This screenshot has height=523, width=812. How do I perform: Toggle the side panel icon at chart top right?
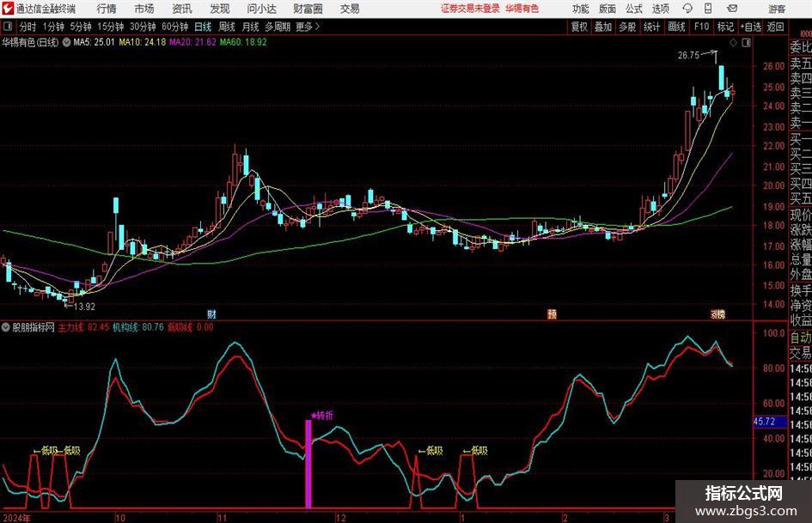click(x=746, y=43)
